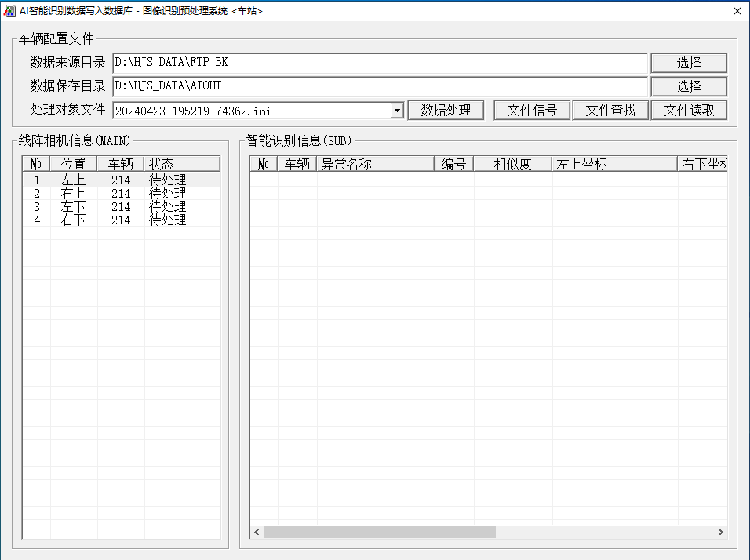Click the 相似度 column header
This screenshot has height=560, width=750.
pyautogui.click(x=512, y=164)
